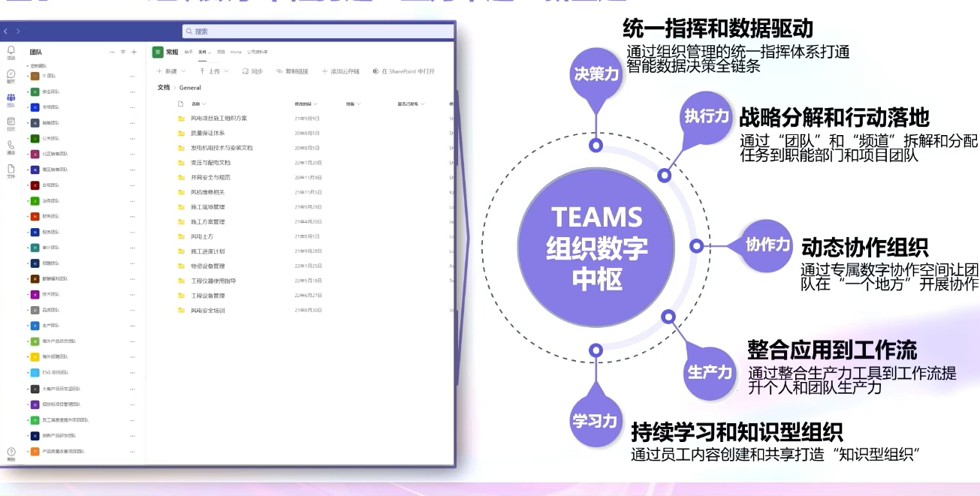Click the folder icon beside 质量保证体系
The image size is (980, 496).
coord(181,133)
